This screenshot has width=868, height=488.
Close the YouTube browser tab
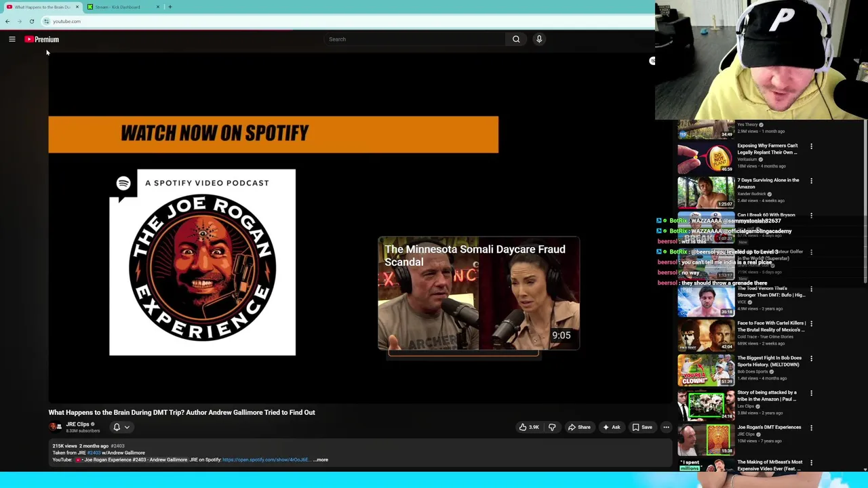click(77, 7)
